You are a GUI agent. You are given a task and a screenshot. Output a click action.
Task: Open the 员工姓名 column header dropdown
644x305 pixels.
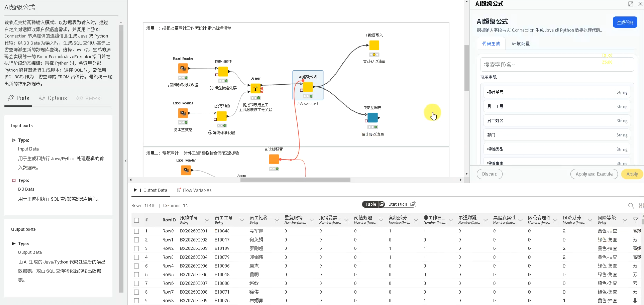277,220
